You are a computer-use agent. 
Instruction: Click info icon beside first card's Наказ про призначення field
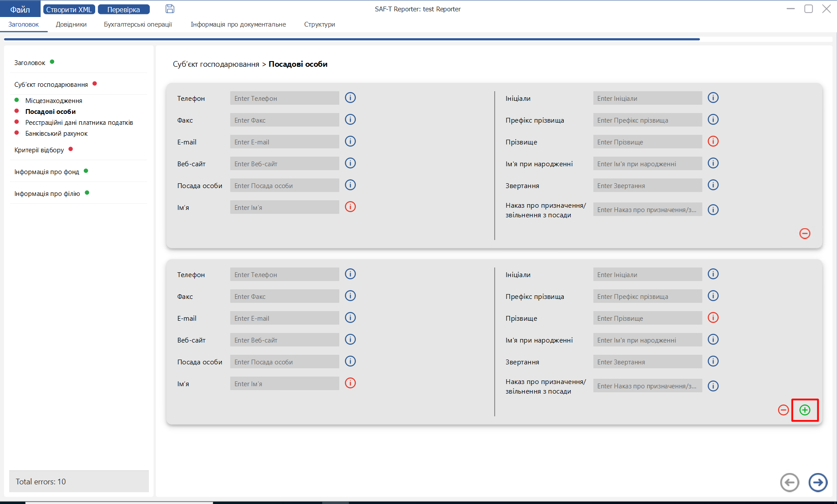pyautogui.click(x=713, y=210)
